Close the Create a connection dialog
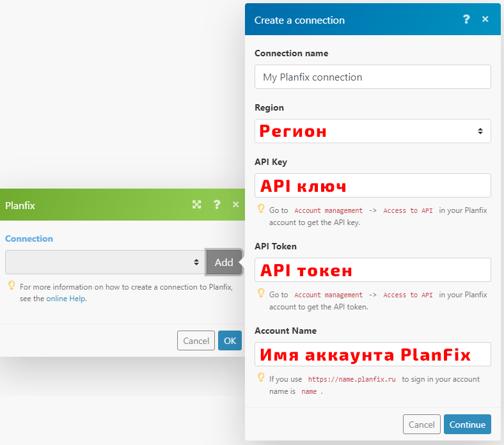The image size is (504, 445). [485, 19]
